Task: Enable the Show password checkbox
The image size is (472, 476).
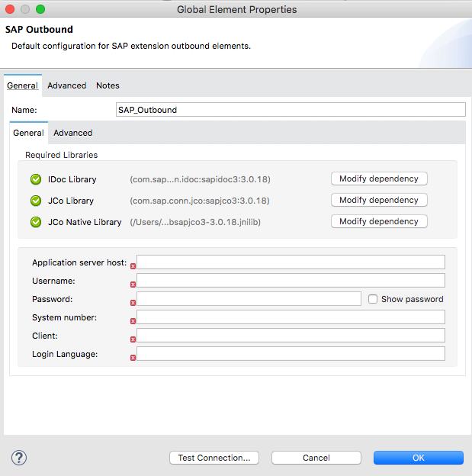Action: (373, 299)
